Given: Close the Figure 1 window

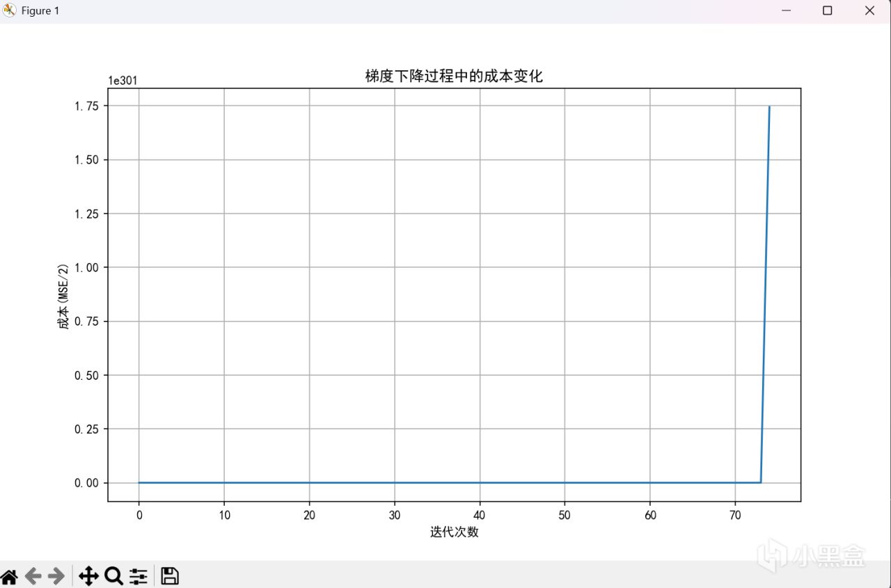Looking at the screenshot, I should (x=870, y=10).
